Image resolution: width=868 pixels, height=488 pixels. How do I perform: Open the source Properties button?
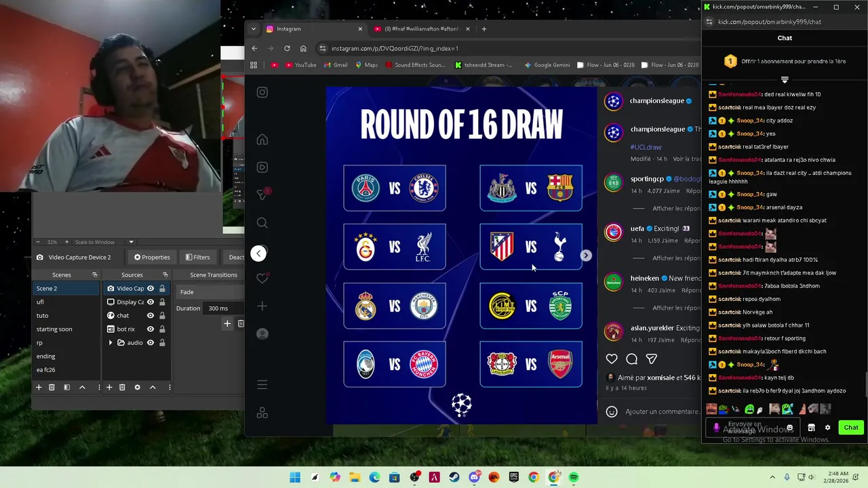(x=152, y=258)
